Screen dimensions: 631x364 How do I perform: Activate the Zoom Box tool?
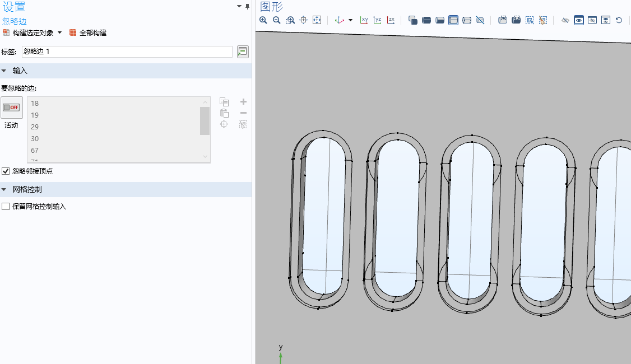[x=290, y=20]
